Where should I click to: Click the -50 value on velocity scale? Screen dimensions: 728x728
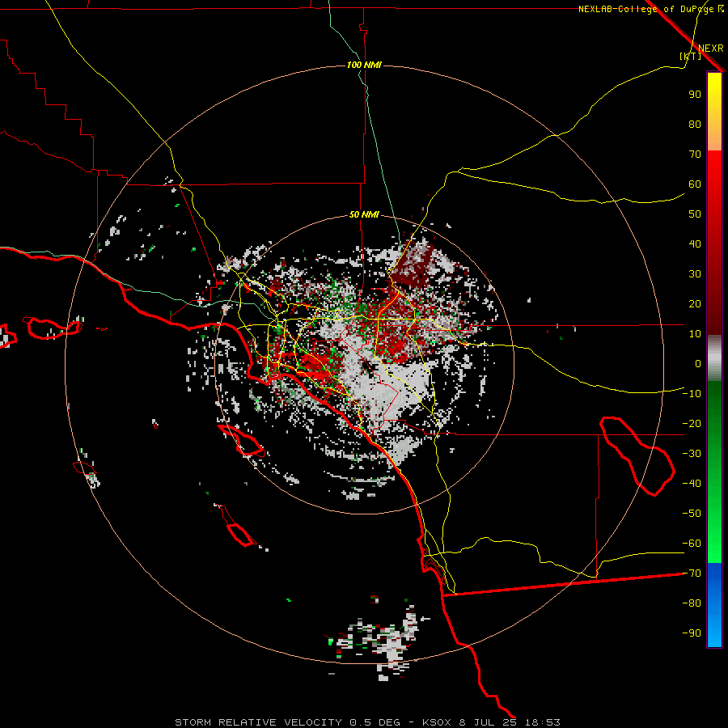coord(692,514)
